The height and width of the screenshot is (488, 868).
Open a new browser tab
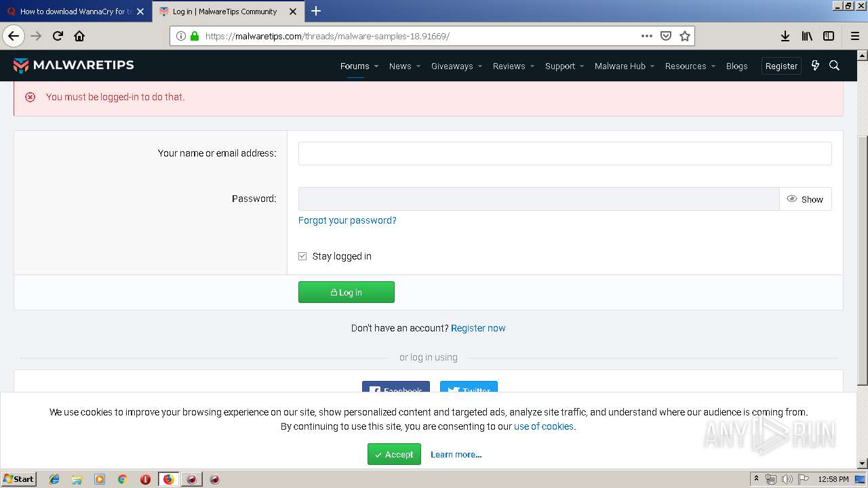click(x=316, y=11)
